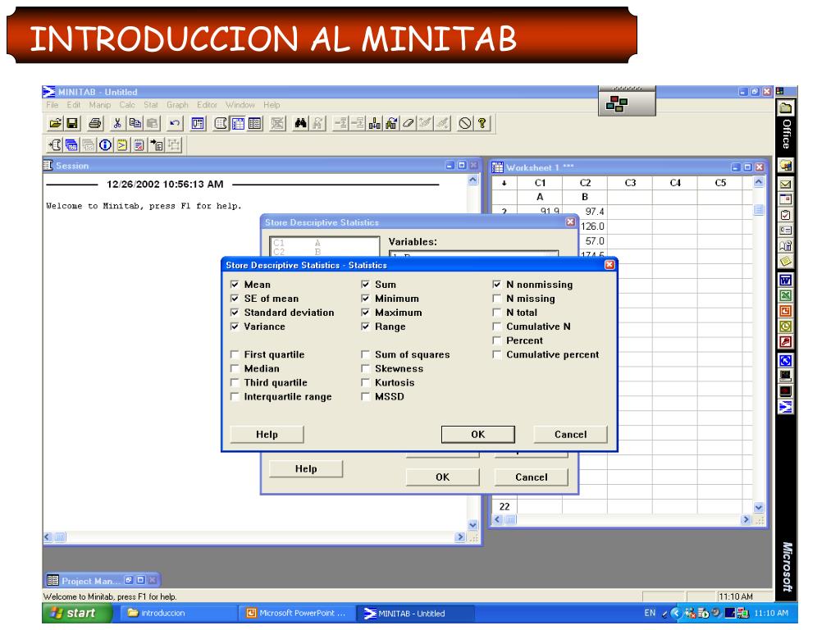Click the Save floppy disk icon
Viewport: 840px width, 630px height.
click(72, 124)
